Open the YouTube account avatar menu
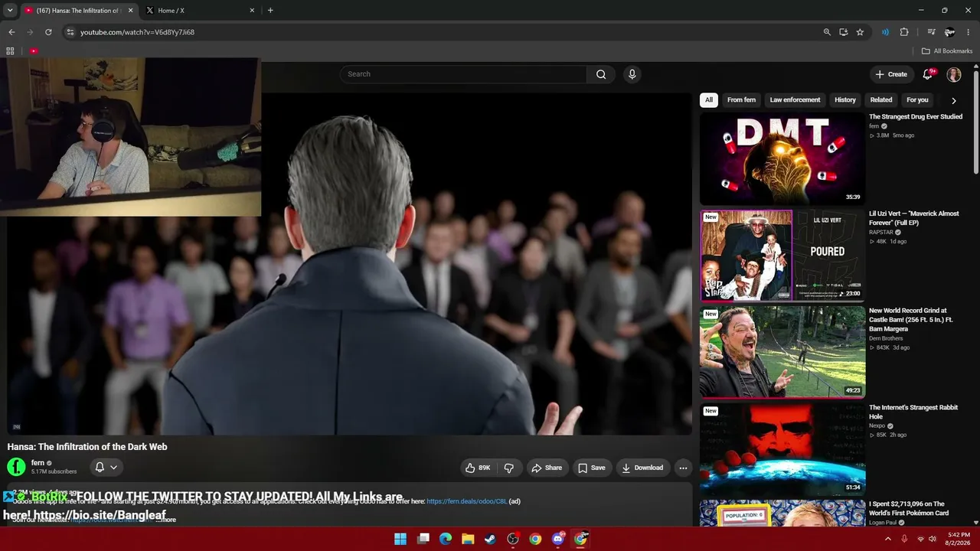This screenshot has width=980, height=551. pyautogui.click(x=954, y=74)
